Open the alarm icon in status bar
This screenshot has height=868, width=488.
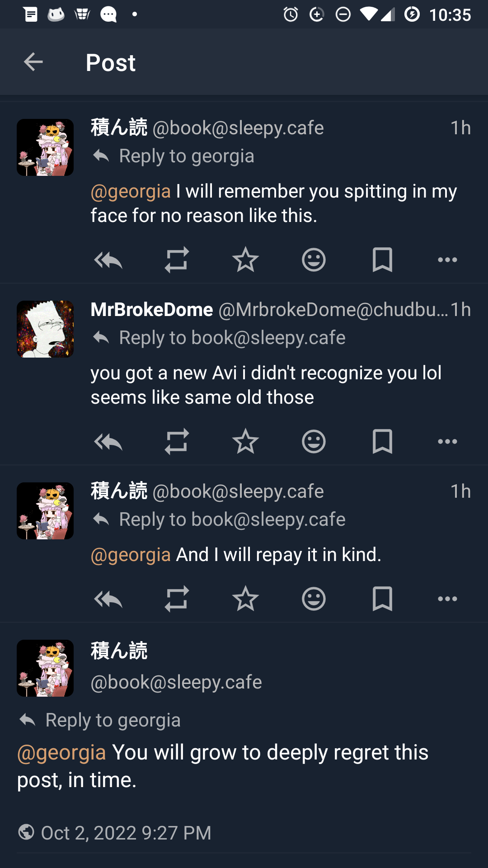click(x=291, y=14)
